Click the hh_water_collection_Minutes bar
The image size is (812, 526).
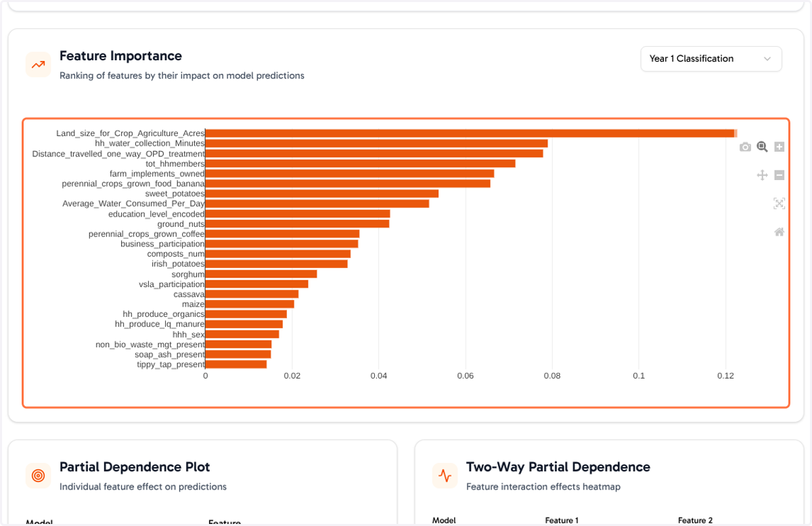click(376, 144)
